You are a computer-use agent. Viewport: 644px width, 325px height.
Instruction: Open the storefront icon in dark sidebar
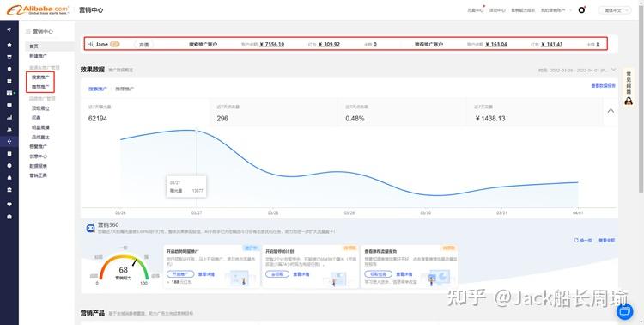(x=9, y=57)
